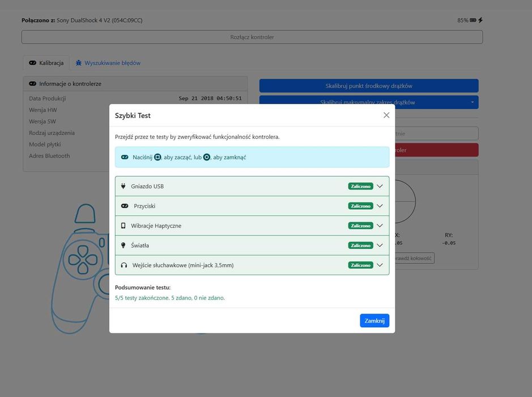Image resolution: width=532 pixels, height=397 pixels.
Task: Click the square button icon in the hint
Action: [x=158, y=157]
